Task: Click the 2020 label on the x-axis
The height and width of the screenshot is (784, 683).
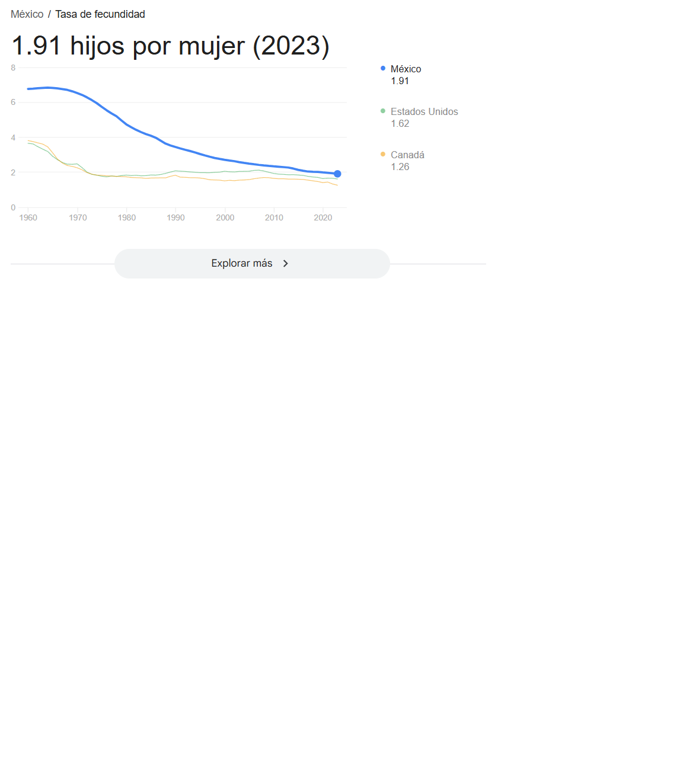Action: [323, 218]
